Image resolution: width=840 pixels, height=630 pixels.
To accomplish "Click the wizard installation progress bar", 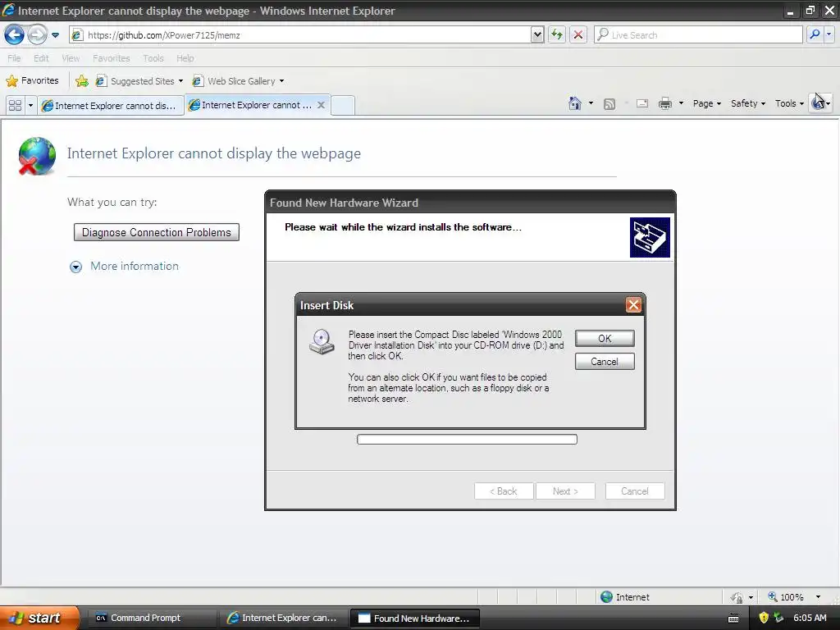I will (x=467, y=440).
